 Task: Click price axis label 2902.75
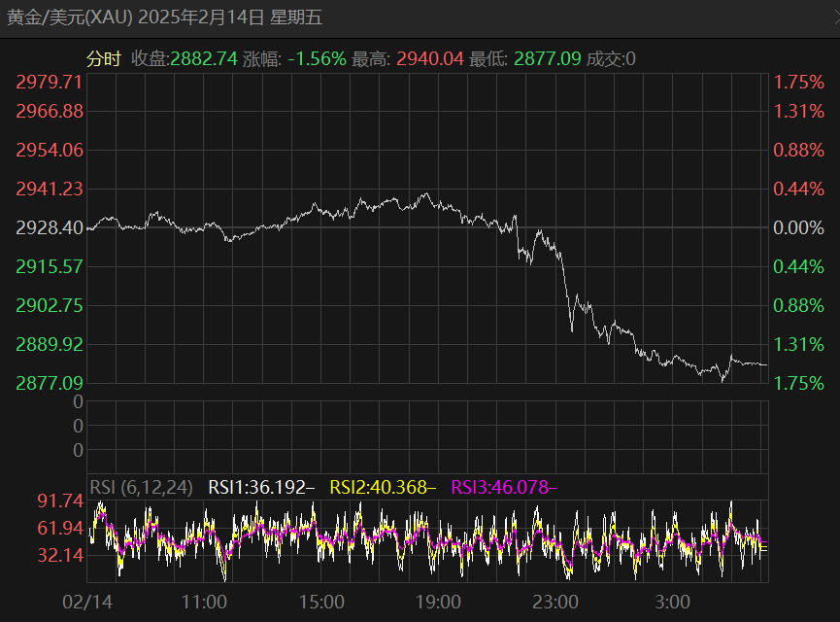pos(50,305)
